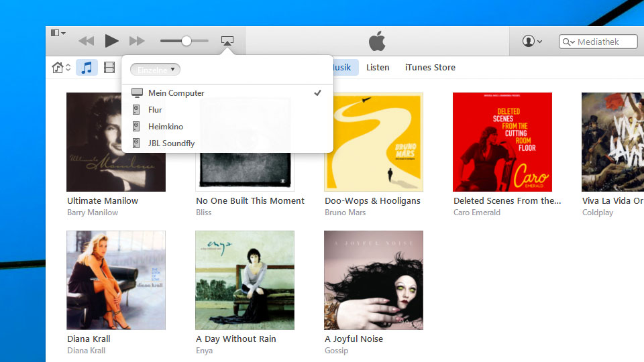Select Flur speaker as output
Screen dimensions: 644x362
click(155, 110)
